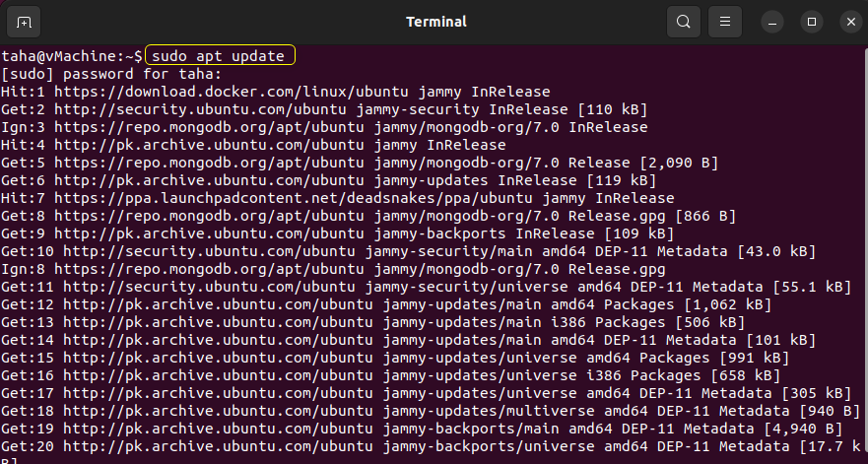Click Get:12 jammy-updates/main amd64 Packages line
868x464 pixels.
point(386,304)
